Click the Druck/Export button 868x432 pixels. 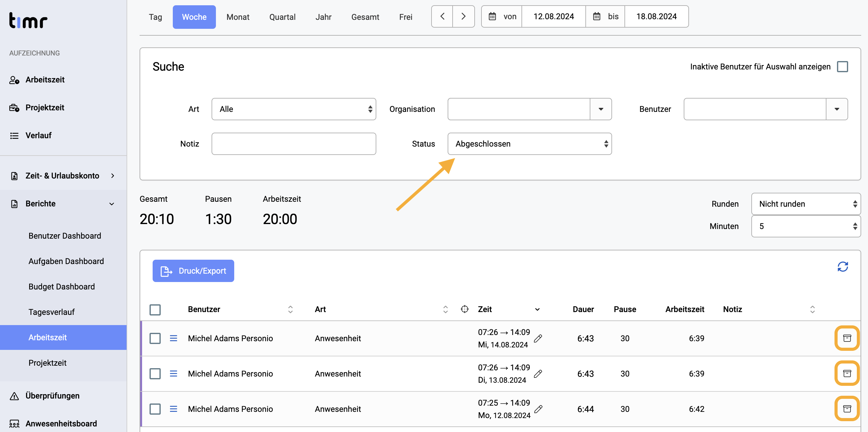click(193, 271)
